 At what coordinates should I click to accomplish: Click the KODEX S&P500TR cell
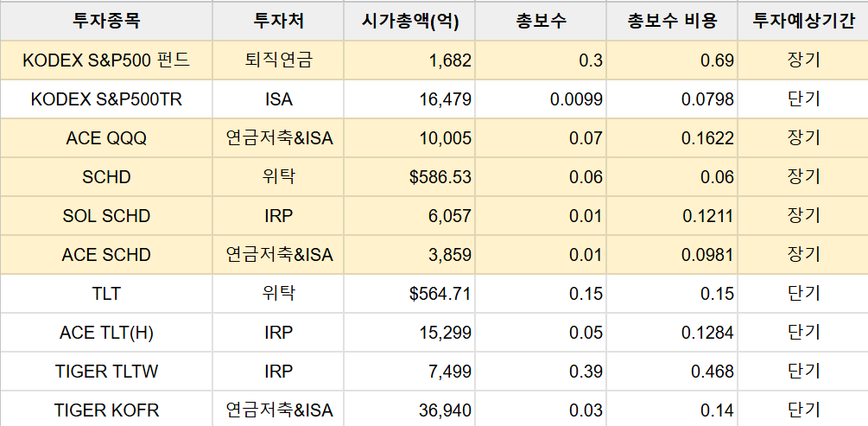tap(106, 99)
